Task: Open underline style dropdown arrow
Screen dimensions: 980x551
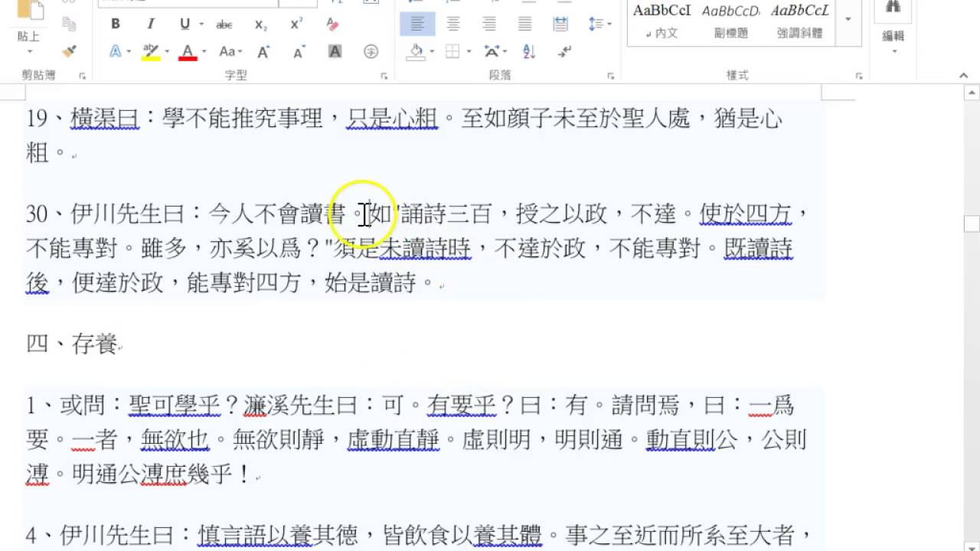Action: tap(201, 24)
